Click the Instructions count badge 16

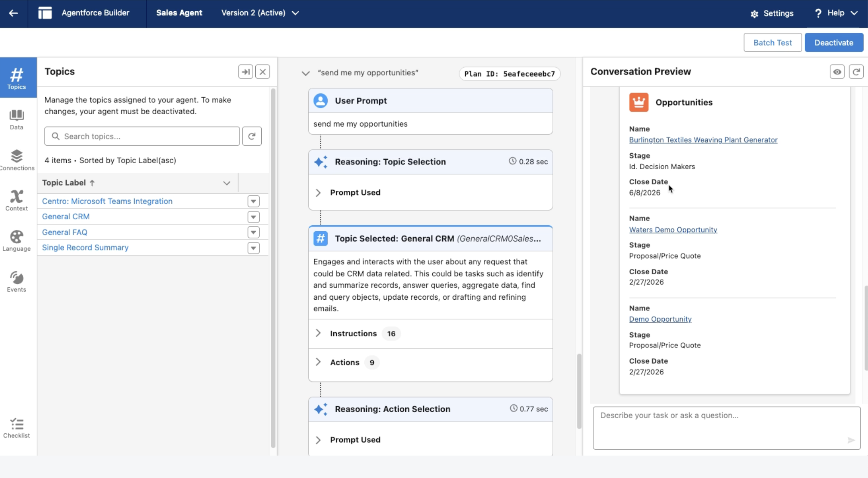391,334
